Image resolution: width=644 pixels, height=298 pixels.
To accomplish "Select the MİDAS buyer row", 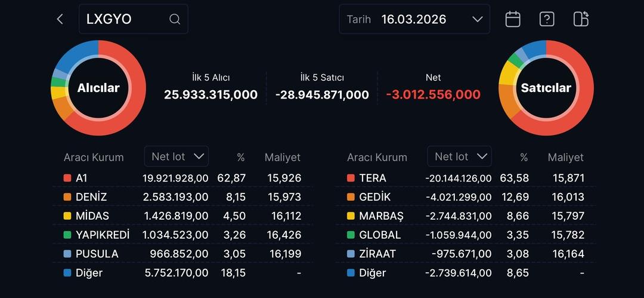I will 182,216.
